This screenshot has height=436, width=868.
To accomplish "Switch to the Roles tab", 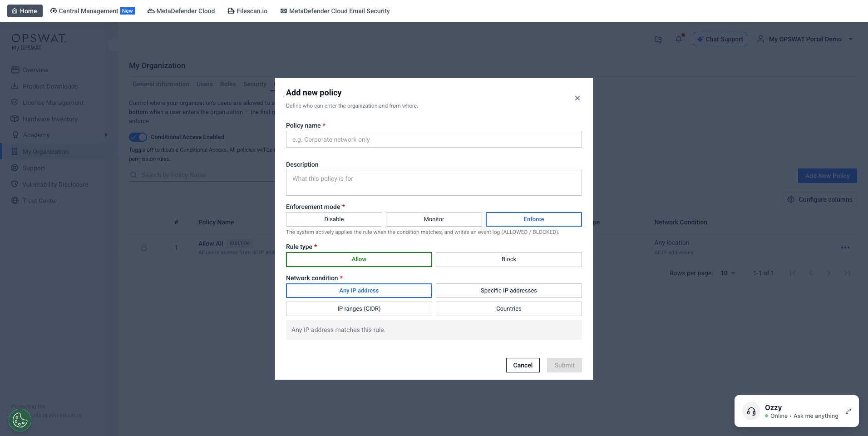I will click(x=228, y=84).
